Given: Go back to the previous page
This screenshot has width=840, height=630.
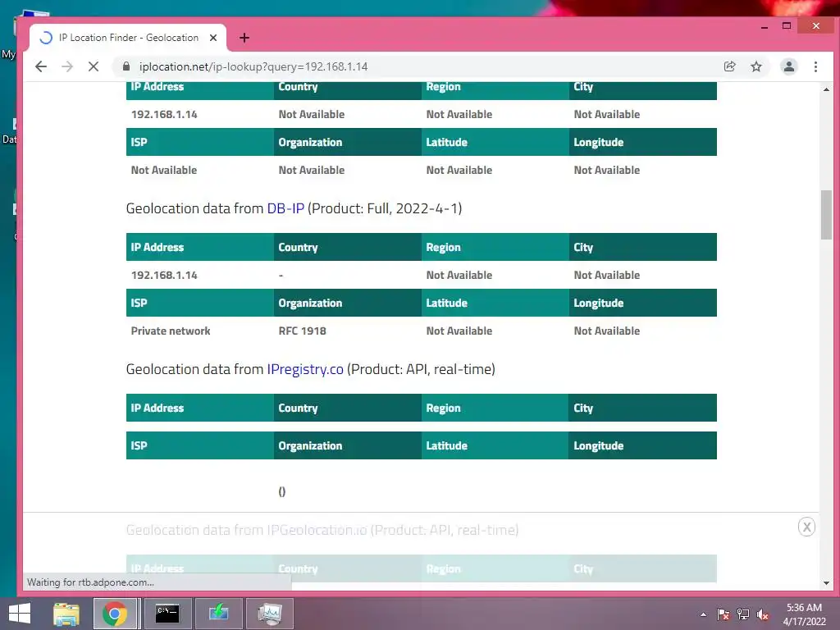Looking at the screenshot, I should (41, 66).
